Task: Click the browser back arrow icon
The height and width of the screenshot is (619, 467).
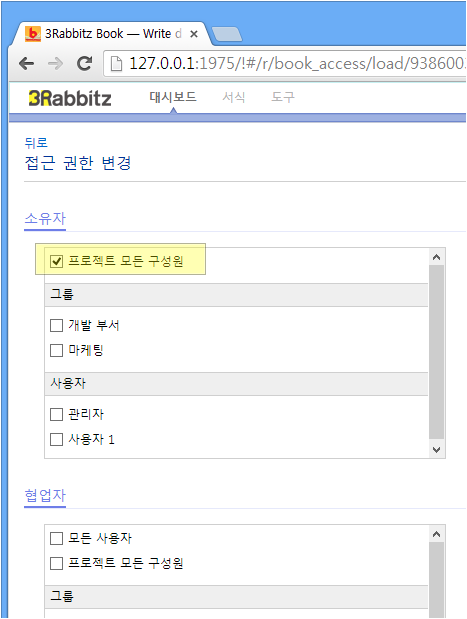Action: (x=27, y=64)
